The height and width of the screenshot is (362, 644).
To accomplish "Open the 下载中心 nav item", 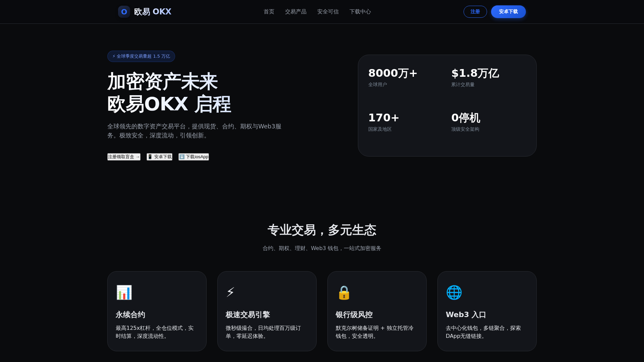I will click(360, 12).
